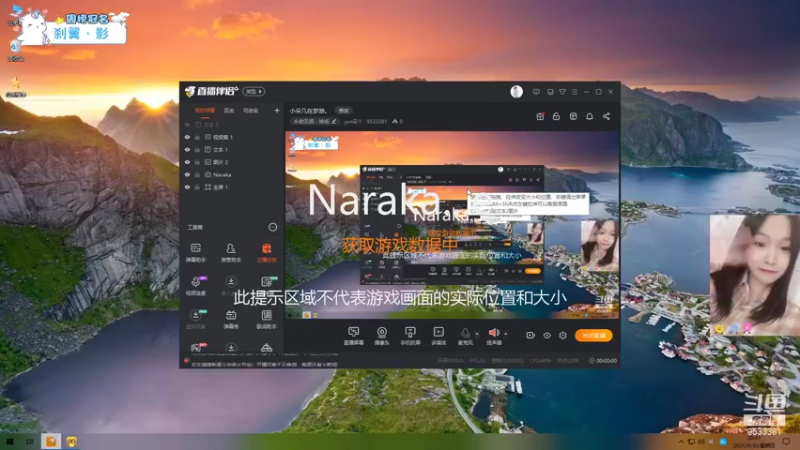
Task: Click the skin shirt icon in title bar
Action: coord(562,92)
